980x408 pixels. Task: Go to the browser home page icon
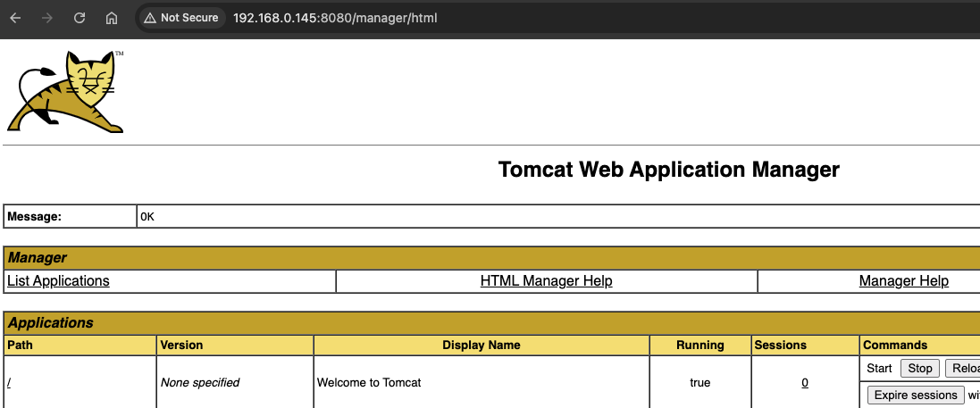(112, 18)
